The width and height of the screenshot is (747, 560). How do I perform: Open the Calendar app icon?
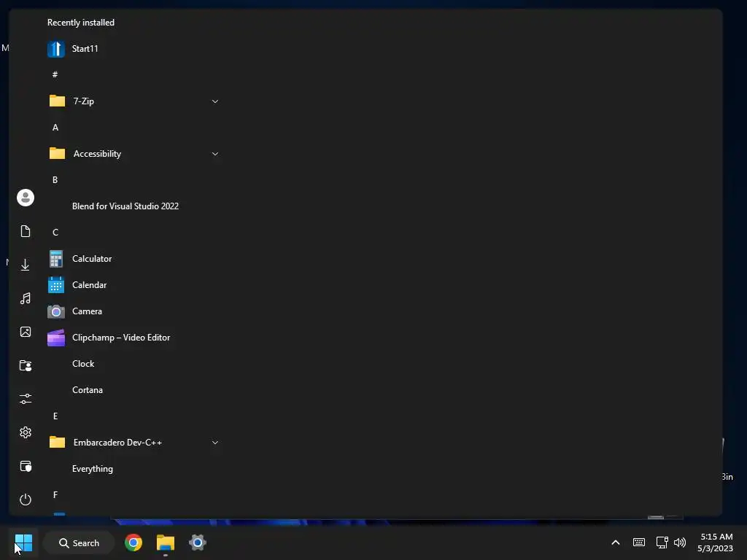coord(56,285)
